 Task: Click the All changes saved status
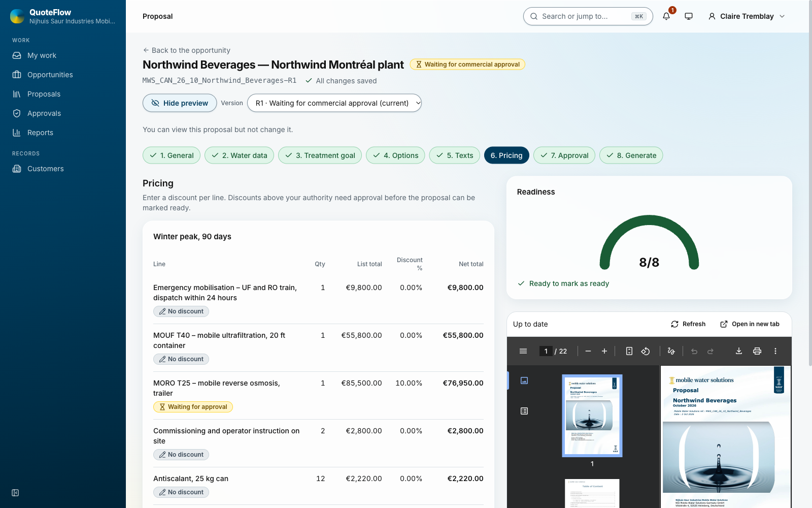[341, 81]
